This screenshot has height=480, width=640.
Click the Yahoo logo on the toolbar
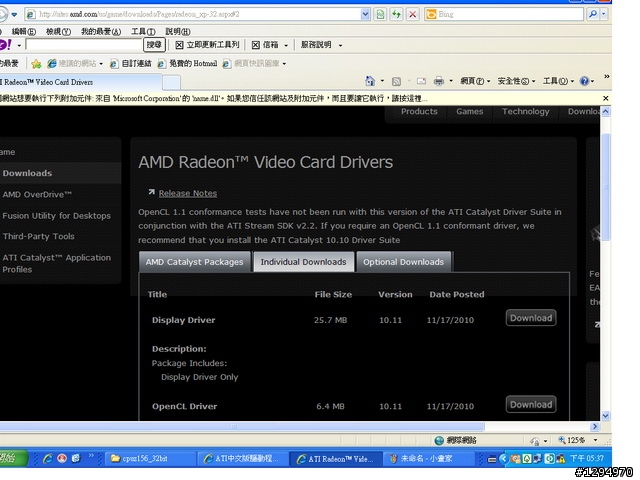point(6,44)
